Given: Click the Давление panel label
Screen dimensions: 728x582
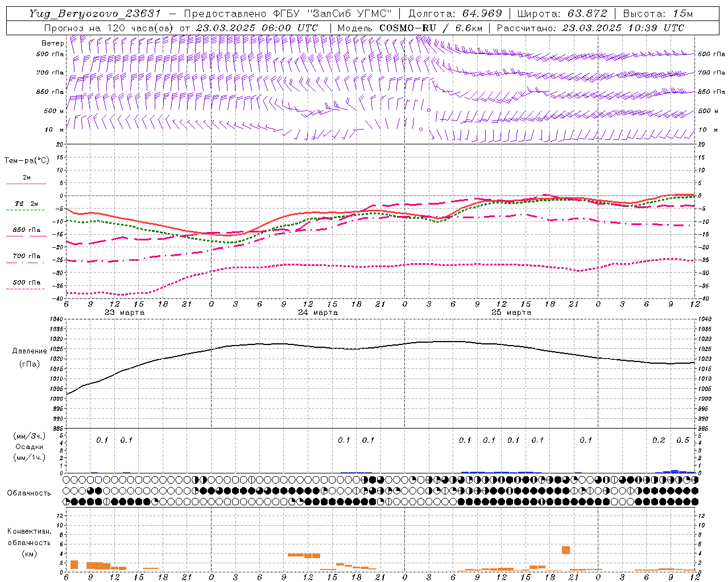Looking at the screenshot, I should [x=30, y=351].
